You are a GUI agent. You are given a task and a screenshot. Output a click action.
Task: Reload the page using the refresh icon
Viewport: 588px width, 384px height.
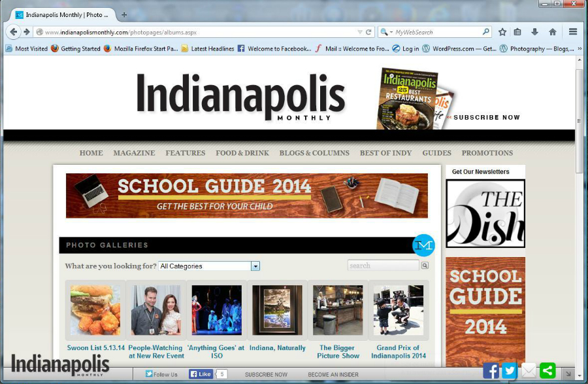click(368, 31)
